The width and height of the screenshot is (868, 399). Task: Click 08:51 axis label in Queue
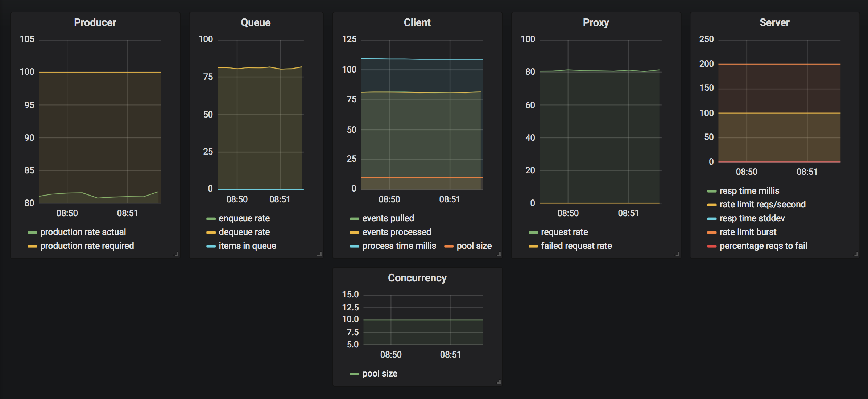point(280,199)
